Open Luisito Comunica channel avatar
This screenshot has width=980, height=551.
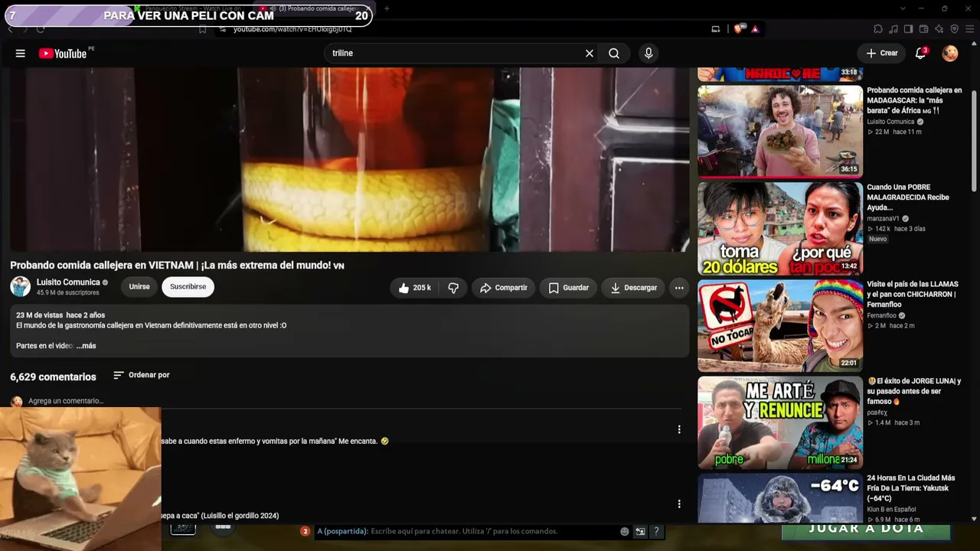click(21, 287)
